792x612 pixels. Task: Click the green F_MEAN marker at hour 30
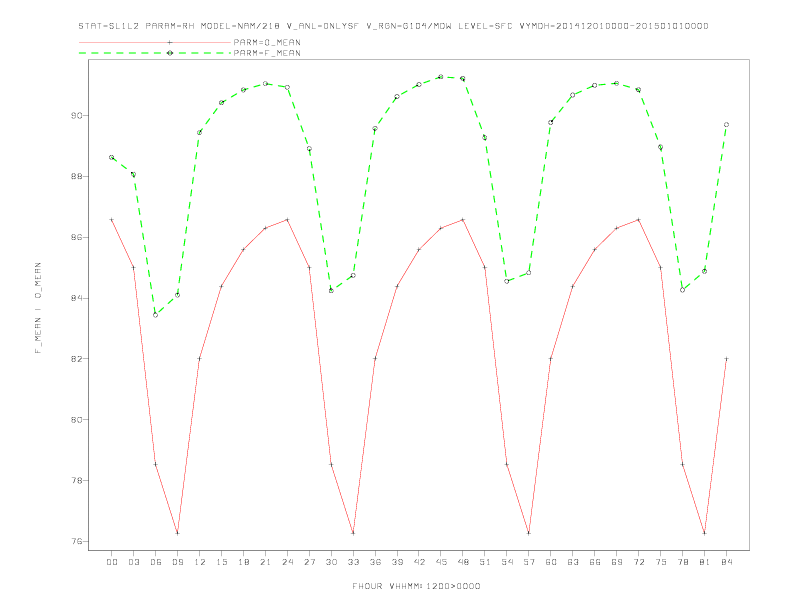331,290
